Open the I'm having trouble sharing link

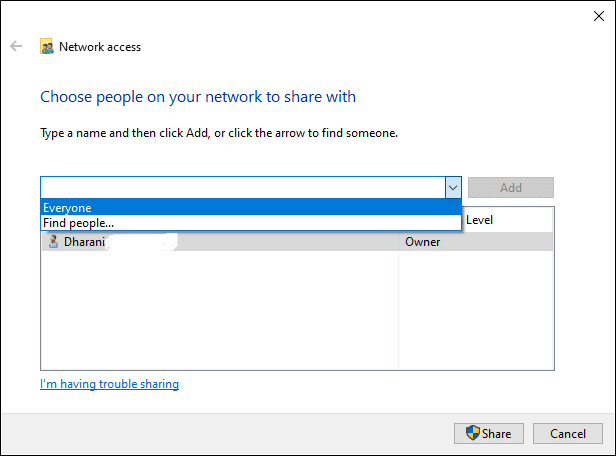point(109,384)
